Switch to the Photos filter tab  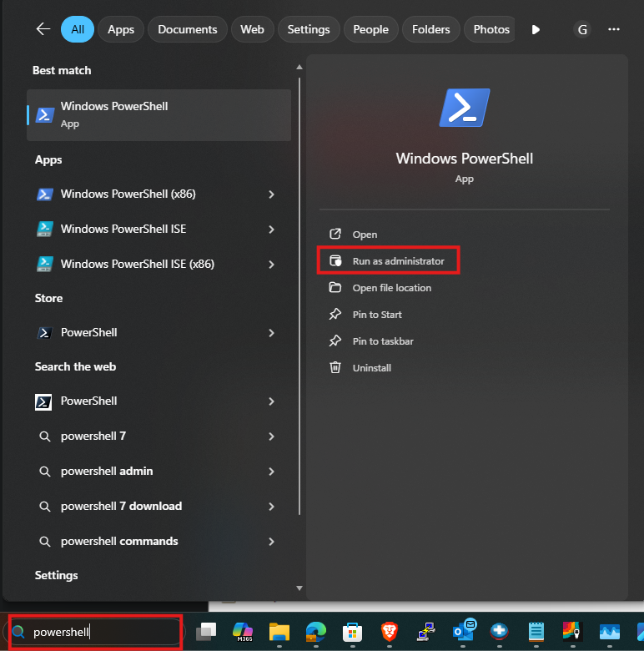(x=490, y=29)
